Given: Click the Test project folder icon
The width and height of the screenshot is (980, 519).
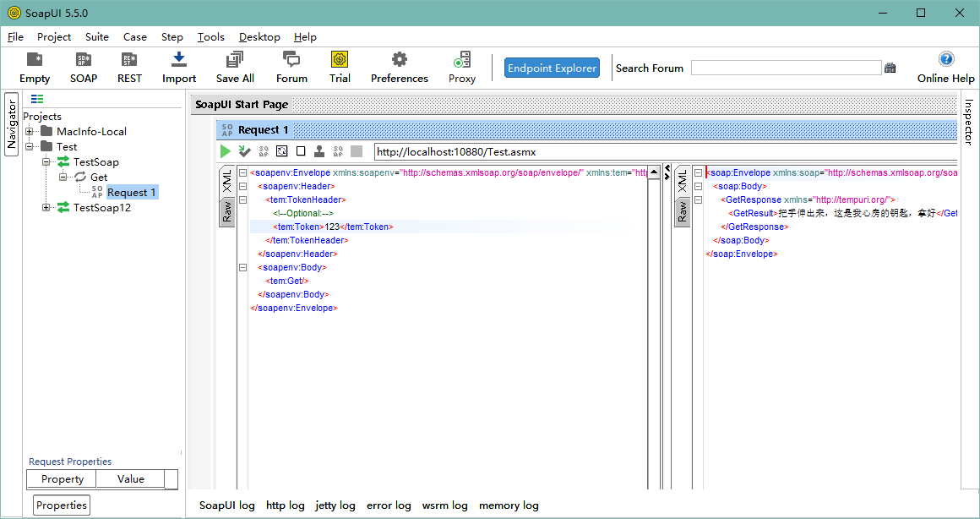Looking at the screenshot, I should (46, 146).
